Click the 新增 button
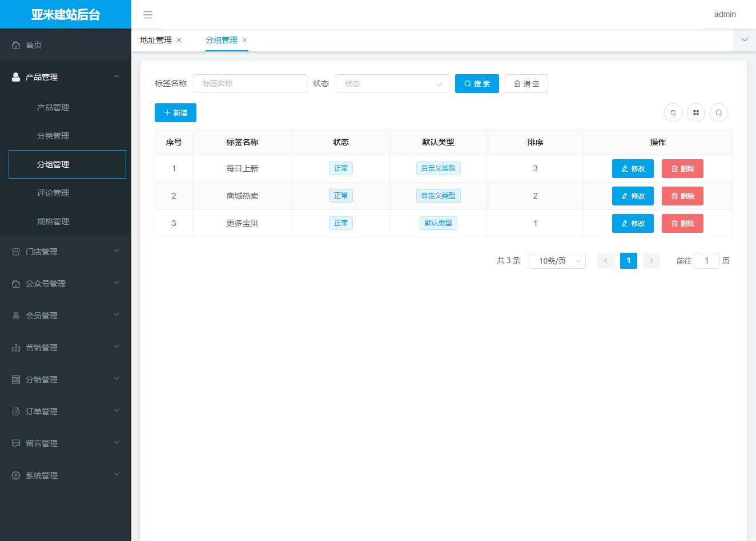This screenshot has height=541, width=756. point(175,113)
